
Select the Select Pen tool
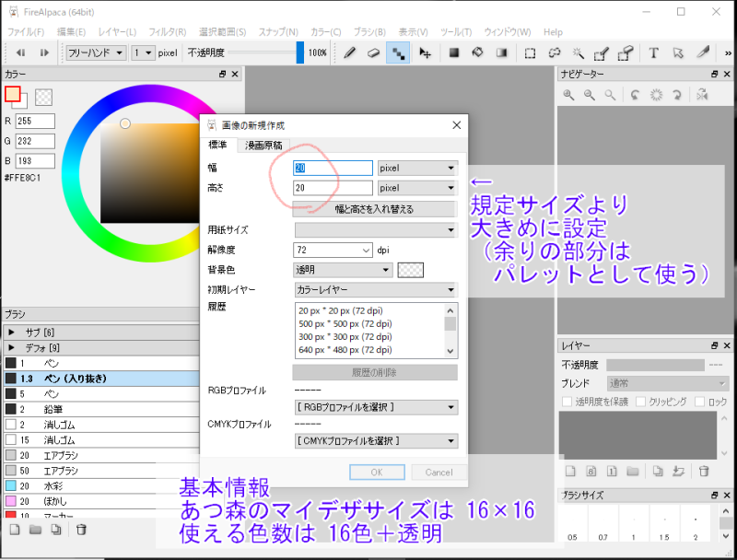coord(602,53)
